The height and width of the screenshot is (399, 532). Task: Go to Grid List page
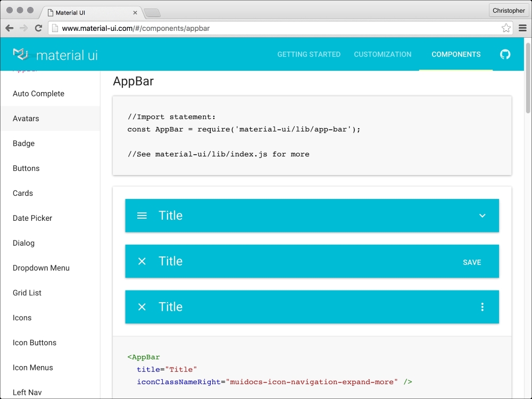pyautogui.click(x=50, y=293)
